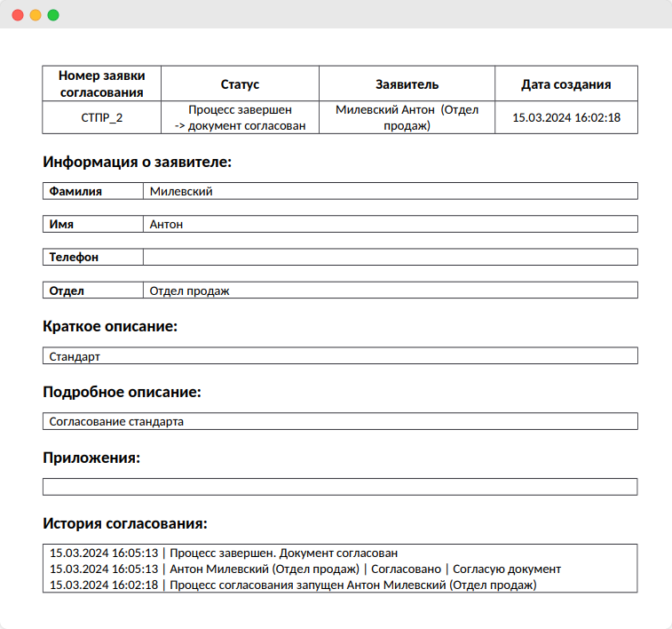The width and height of the screenshot is (672, 629).
Task: Click the name field with 'Антон'
Action: [390, 224]
